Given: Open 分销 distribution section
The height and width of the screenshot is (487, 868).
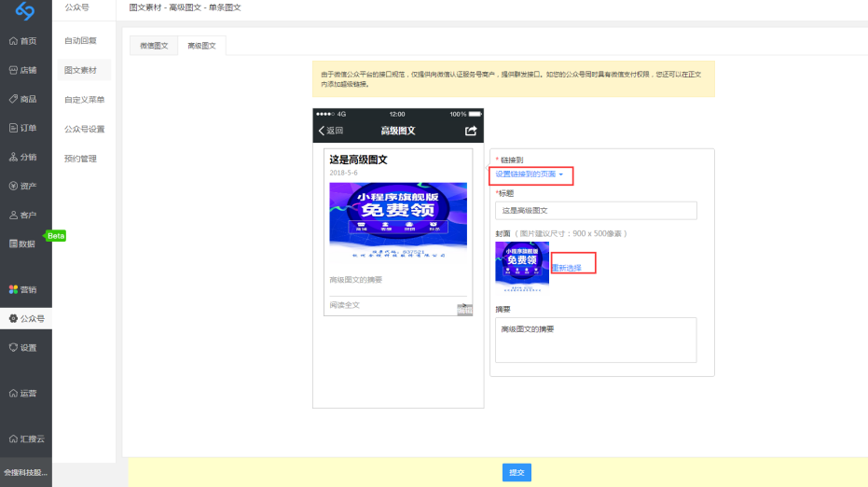Looking at the screenshot, I should click(x=23, y=158).
